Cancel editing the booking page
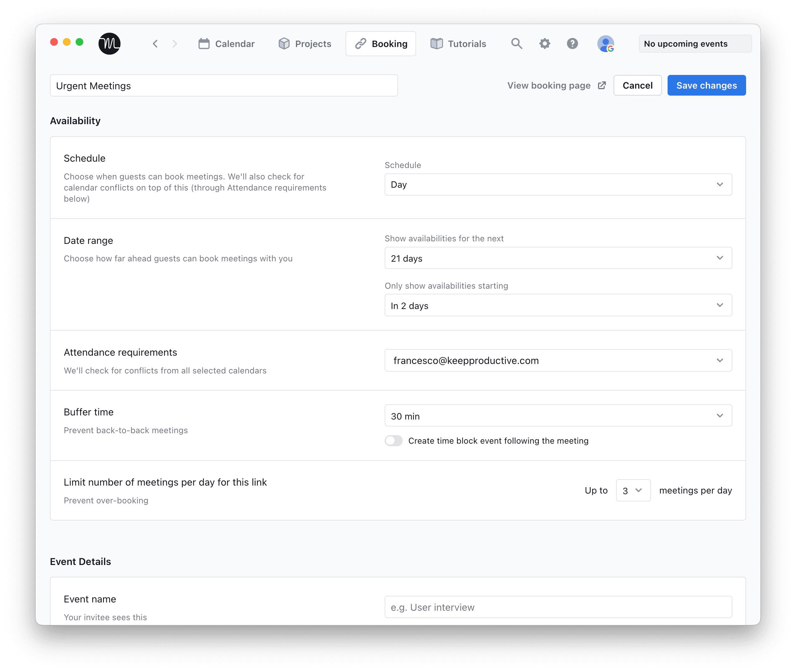The height and width of the screenshot is (672, 796). click(637, 85)
